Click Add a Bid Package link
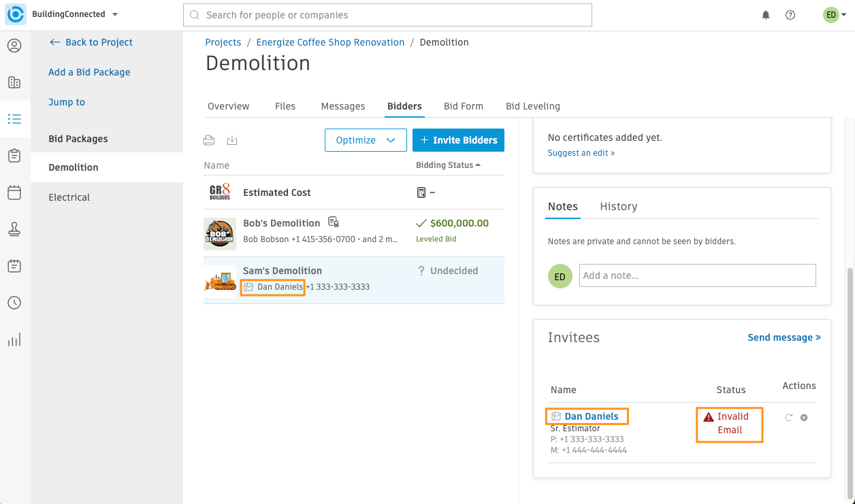Image resolution: width=855 pixels, height=504 pixels. click(x=89, y=72)
